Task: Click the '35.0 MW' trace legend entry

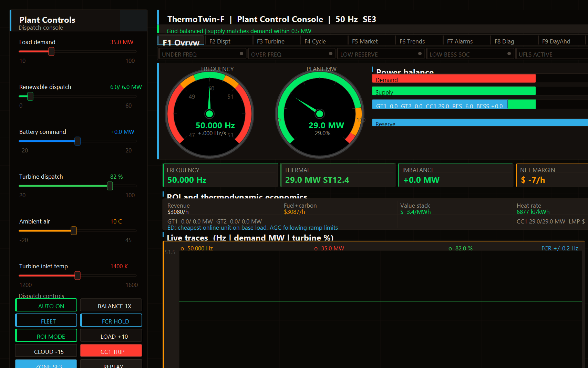Action: click(x=329, y=248)
